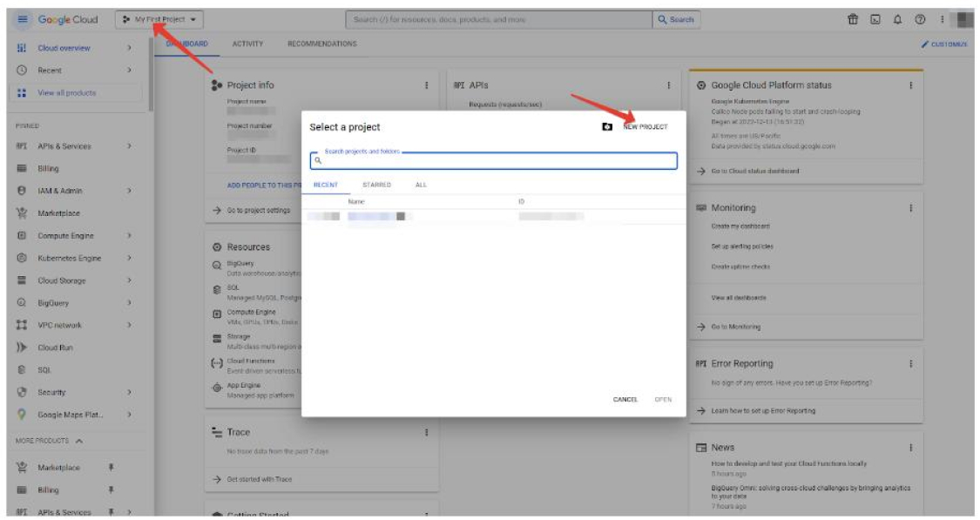Viewport: 980px width, 520px height.
Task: Expand the sidebar Compute Engine submenu chevron
Action: [x=130, y=236]
